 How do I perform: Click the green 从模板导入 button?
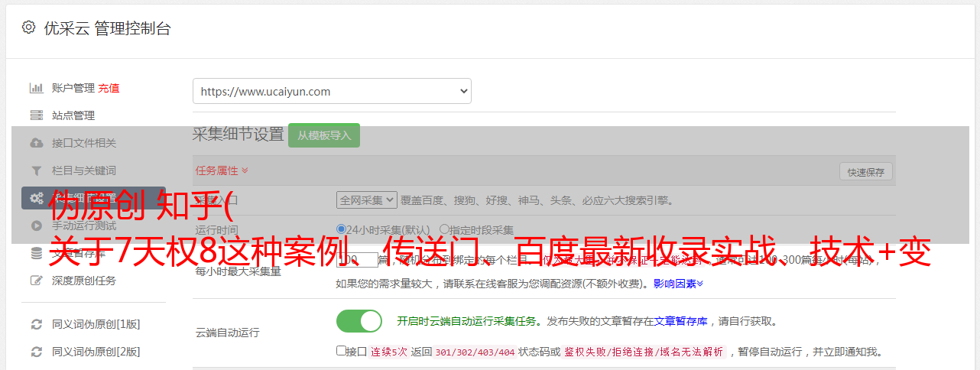pos(324,135)
